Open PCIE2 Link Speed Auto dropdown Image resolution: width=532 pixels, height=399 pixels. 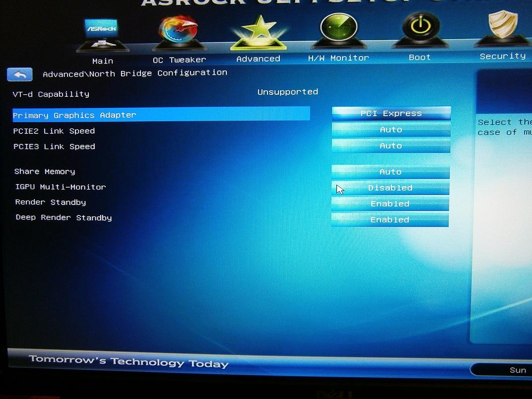coord(391,130)
